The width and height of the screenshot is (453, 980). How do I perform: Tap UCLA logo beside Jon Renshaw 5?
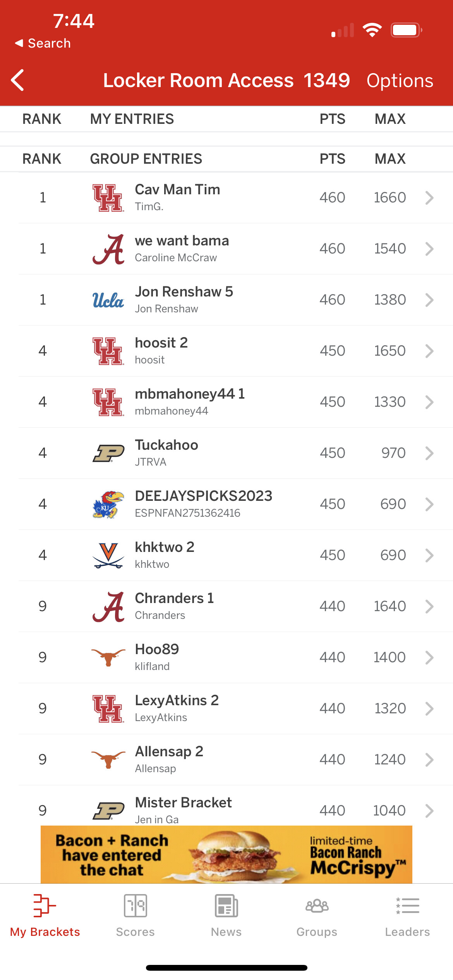click(108, 300)
